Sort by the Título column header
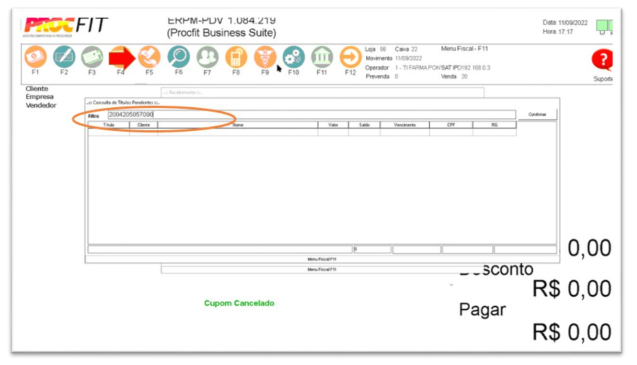 (109, 125)
